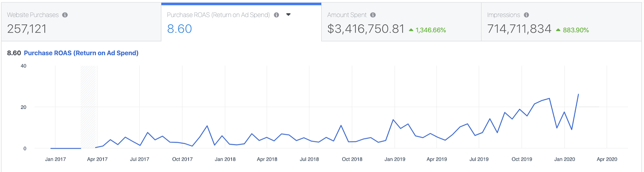Click the info icon beside Website Purchases
Image resolution: width=644 pixels, height=172 pixels.
tap(65, 15)
